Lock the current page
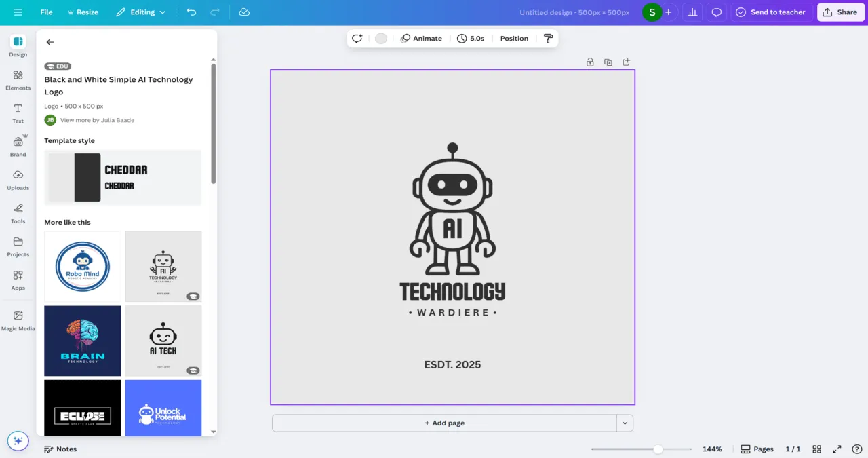 pos(589,62)
